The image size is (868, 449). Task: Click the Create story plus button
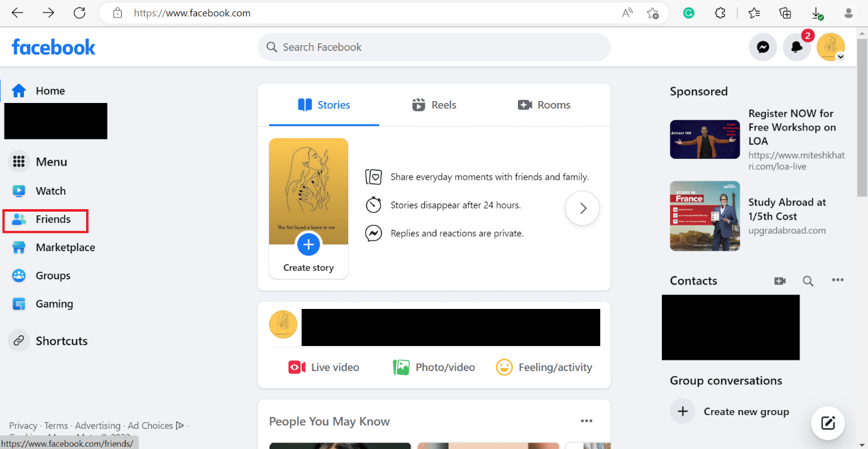click(308, 244)
